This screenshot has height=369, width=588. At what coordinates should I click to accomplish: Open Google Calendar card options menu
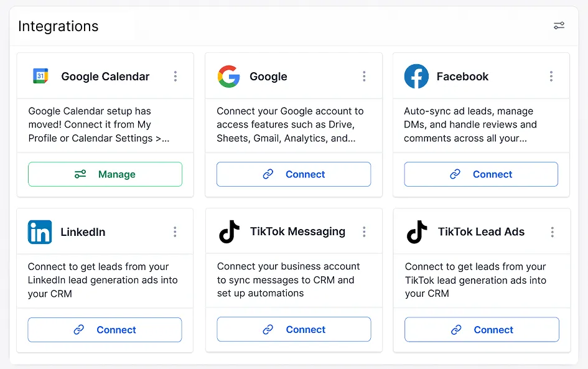tap(175, 77)
